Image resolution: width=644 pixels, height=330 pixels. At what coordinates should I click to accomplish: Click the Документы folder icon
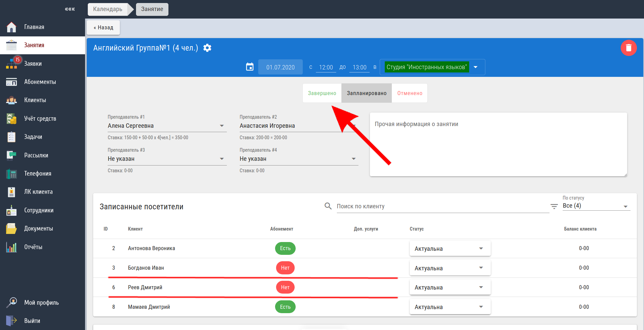point(11,229)
